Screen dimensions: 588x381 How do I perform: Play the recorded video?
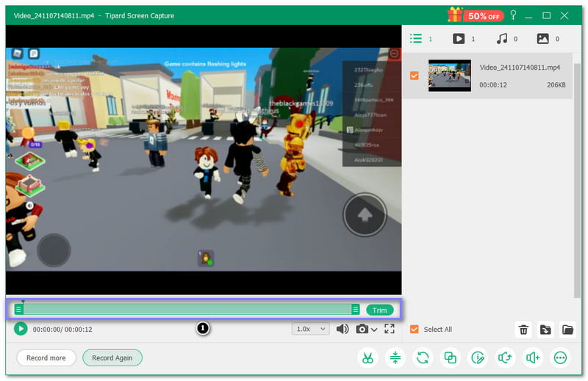tap(21, 329)
